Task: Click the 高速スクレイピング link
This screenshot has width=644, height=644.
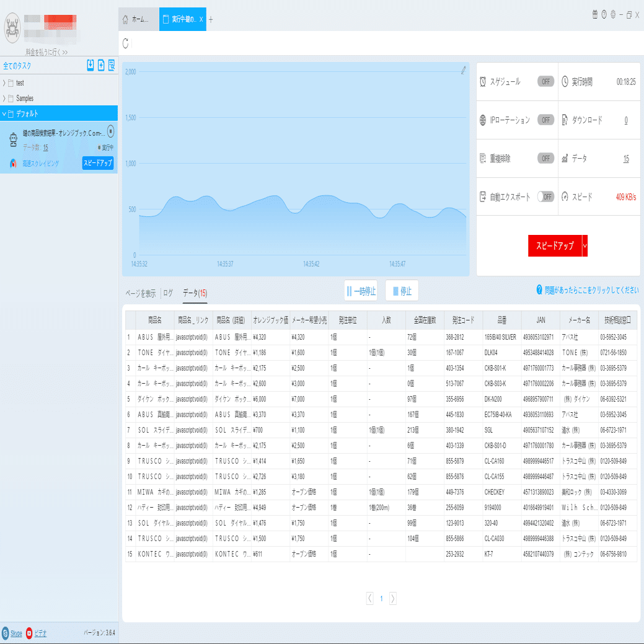Action: click(x=41, y=164)
